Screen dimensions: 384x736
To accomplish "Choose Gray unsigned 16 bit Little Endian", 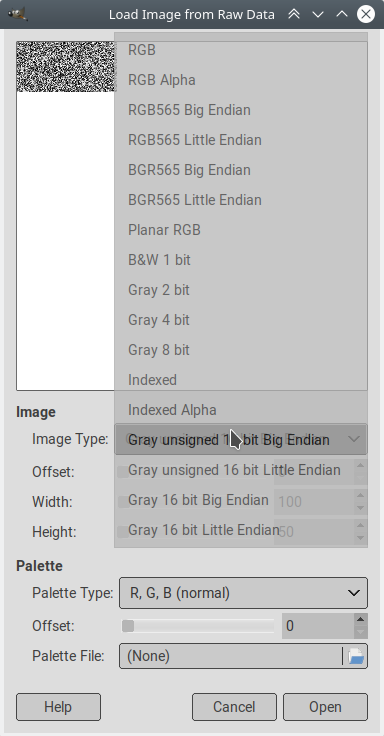I will tap(240, 470).
